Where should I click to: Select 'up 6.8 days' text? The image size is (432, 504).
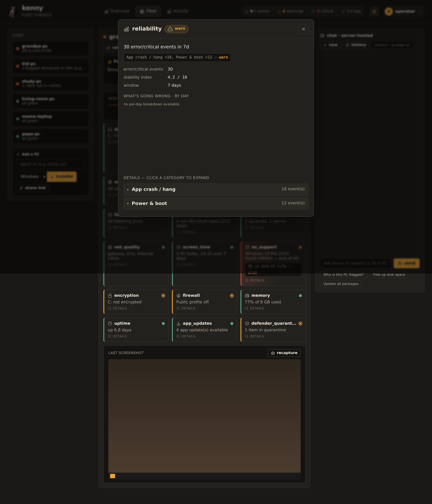(119, 330)
